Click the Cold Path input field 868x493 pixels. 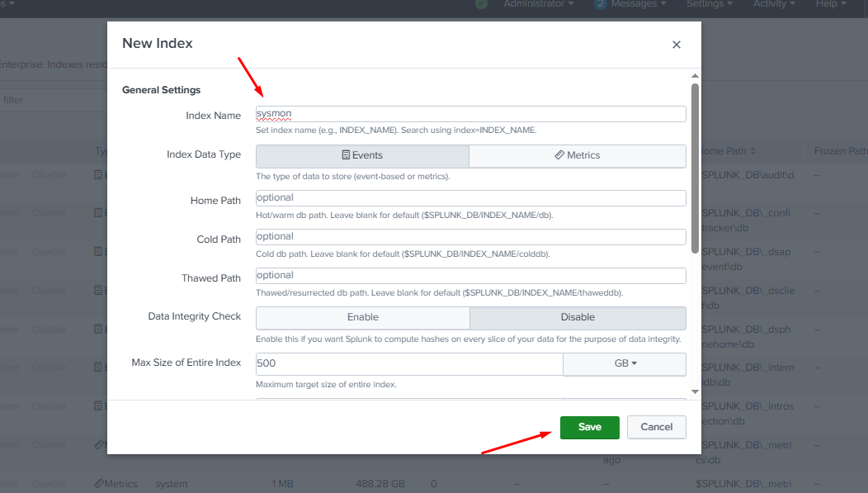(470, 236)
